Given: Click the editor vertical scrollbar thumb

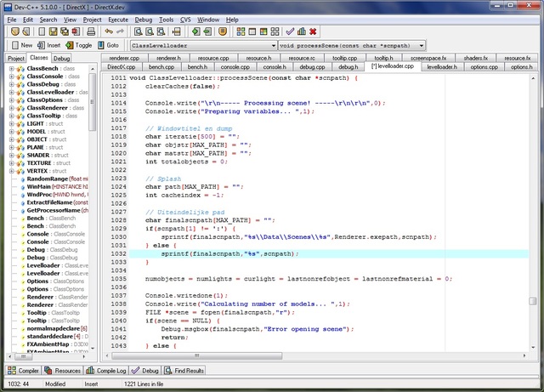Looking at the screenshot, I should [533, 301].
